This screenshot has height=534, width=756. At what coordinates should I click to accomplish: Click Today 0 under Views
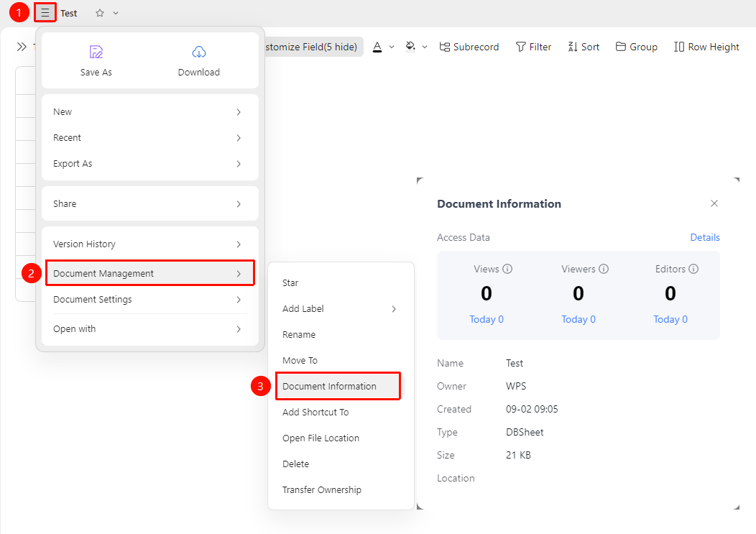(487, 319)
